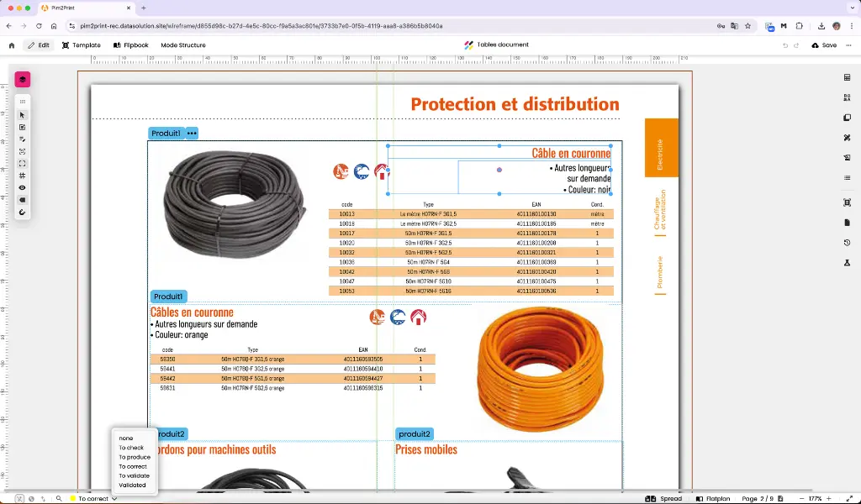Viewport: 861px width, 504px height.
Task: Toggle the grid hash tool
Action: [x=22, y=176]
